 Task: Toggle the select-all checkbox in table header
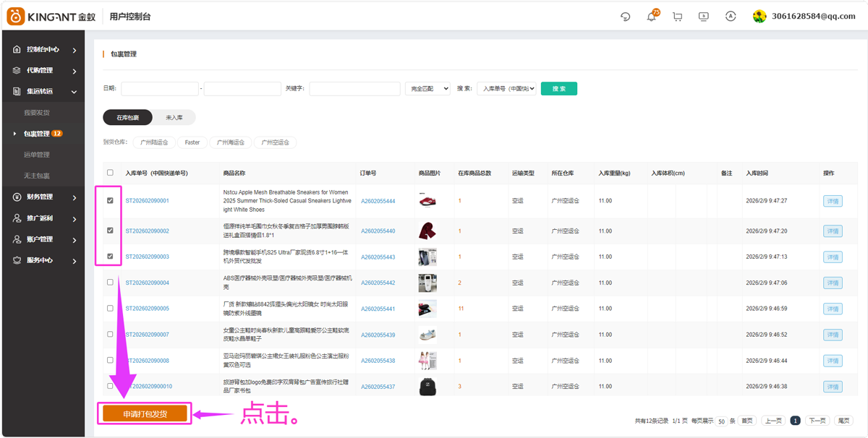pyautogui.click(x=110, y=173)
